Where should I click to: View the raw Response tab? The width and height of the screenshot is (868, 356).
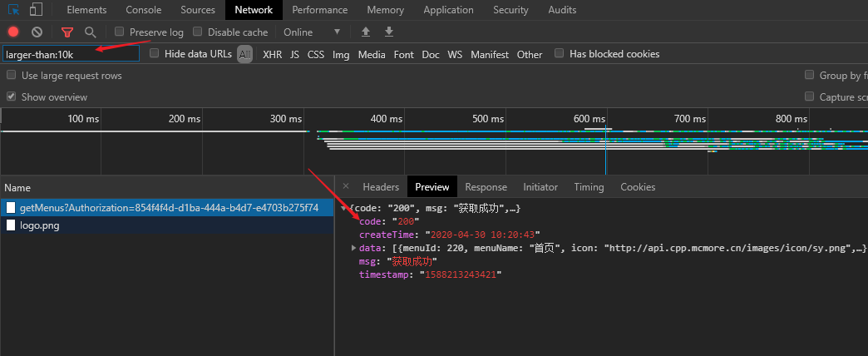coord(486,186)
